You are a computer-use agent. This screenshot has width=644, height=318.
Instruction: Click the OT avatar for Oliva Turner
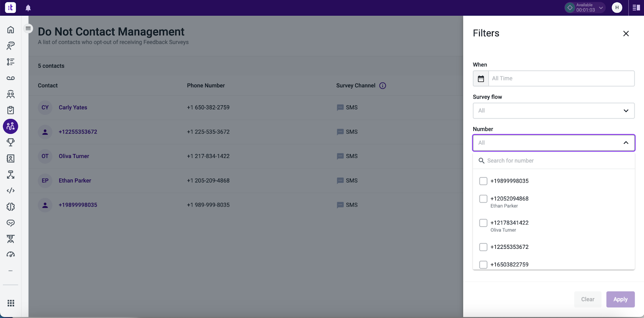coord(45,156)
